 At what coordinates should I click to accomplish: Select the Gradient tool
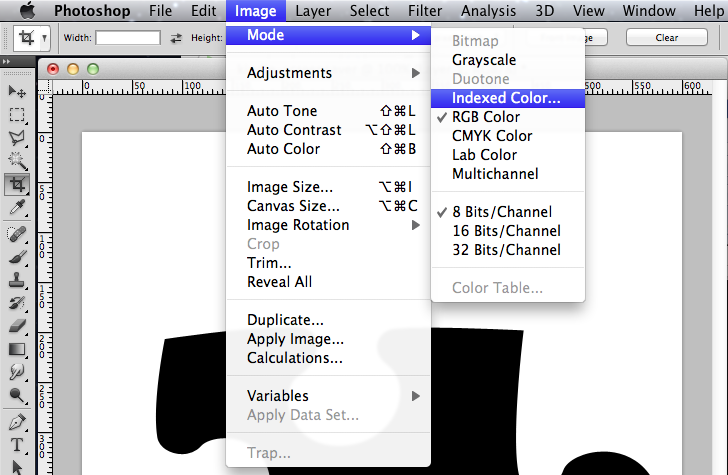pos(17,349)
